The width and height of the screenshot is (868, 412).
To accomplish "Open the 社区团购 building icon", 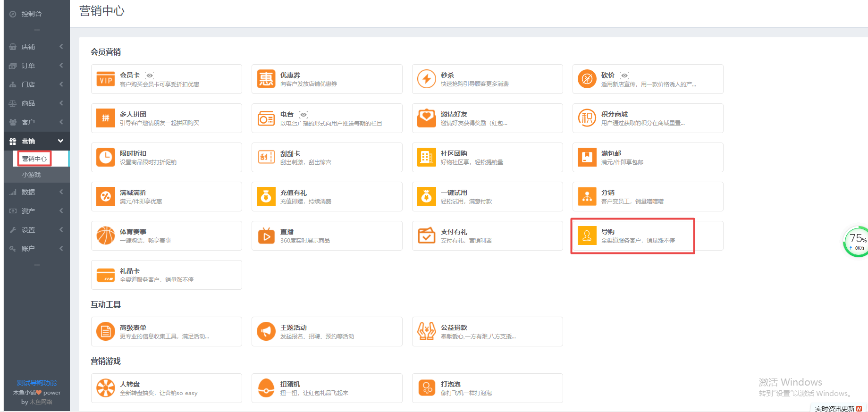I will point(427,157).
